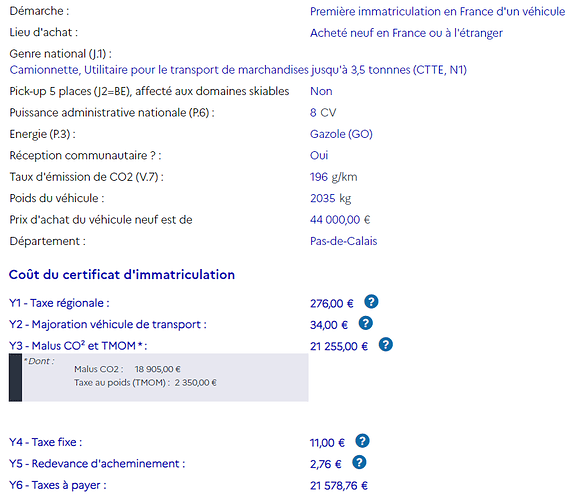
Task: Select the 21 578,76 € total amount
Action: (339, 485)
